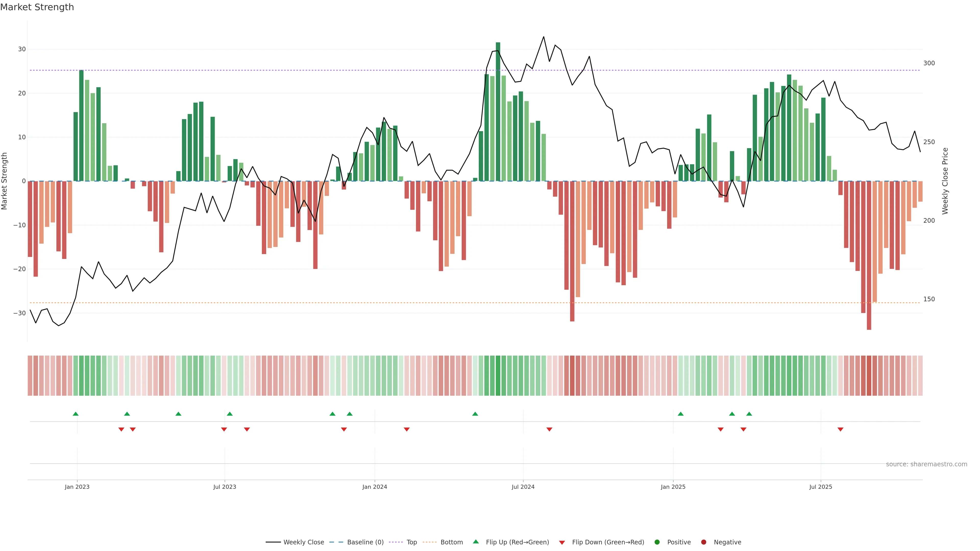This screenshot has height=551, width=980.
Task: Click the green Positive circle in the legend
Action: 657,542
